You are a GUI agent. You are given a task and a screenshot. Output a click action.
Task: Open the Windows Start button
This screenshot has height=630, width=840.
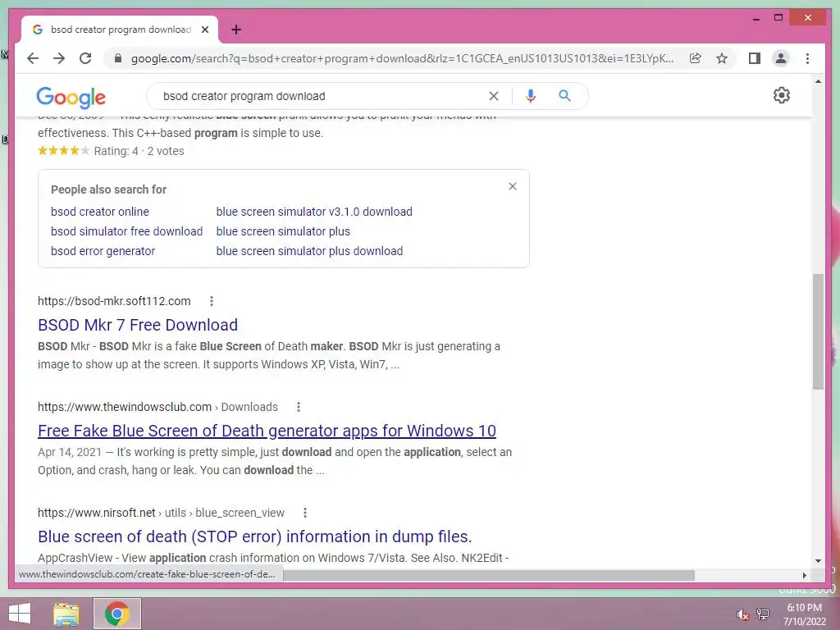click(x=20, y=614)
